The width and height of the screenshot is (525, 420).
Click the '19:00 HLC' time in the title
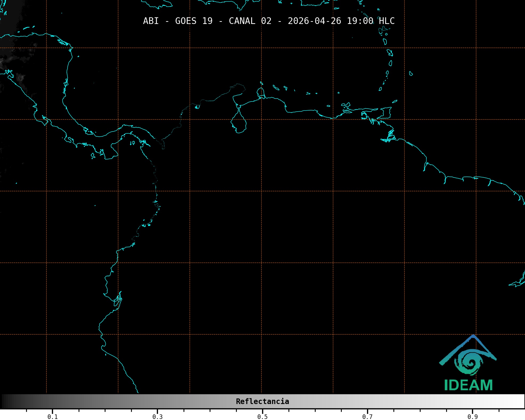(x=371, y=21)
